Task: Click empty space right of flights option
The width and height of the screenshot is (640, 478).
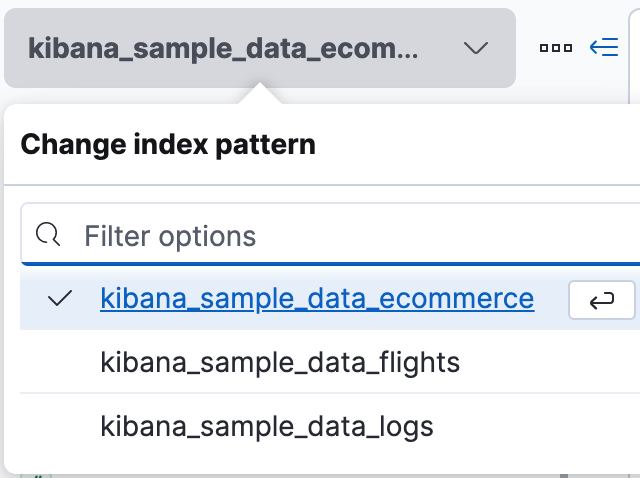Action: (550, 361)
